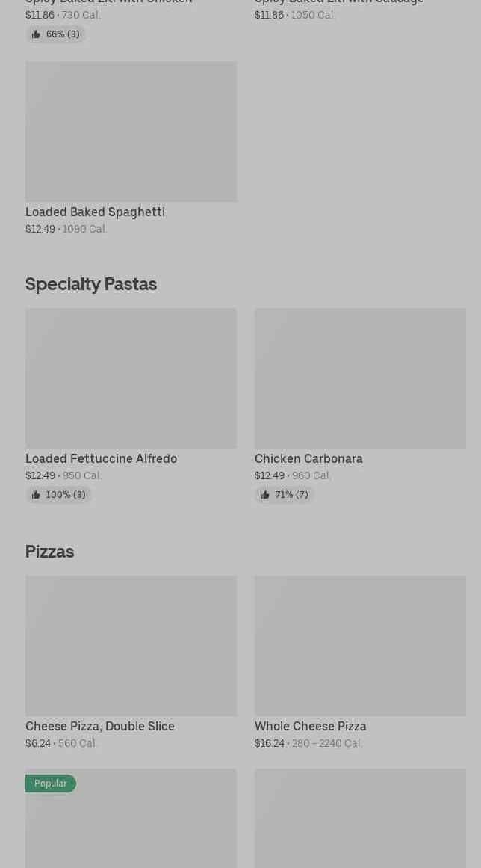This screenshot has width=481, height=868.
Task: Click the thumbs-up icon beside 66% (3)
Action: [36, 34]
